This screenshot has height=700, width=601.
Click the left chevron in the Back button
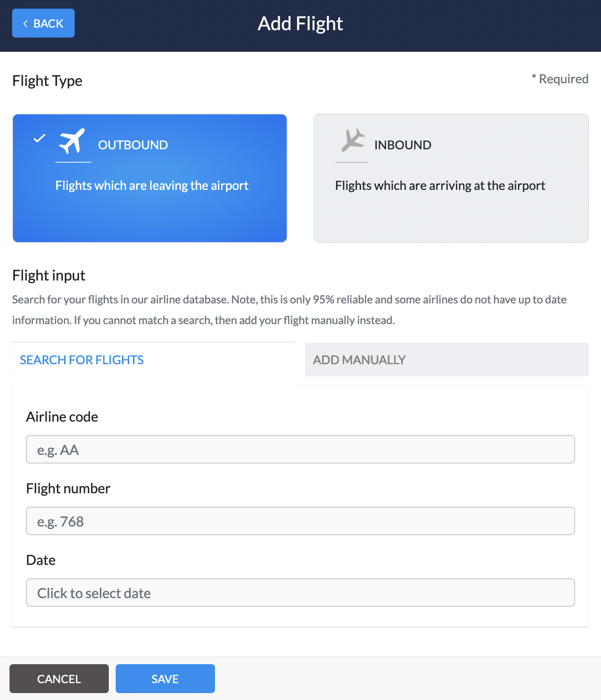(25, 24)
